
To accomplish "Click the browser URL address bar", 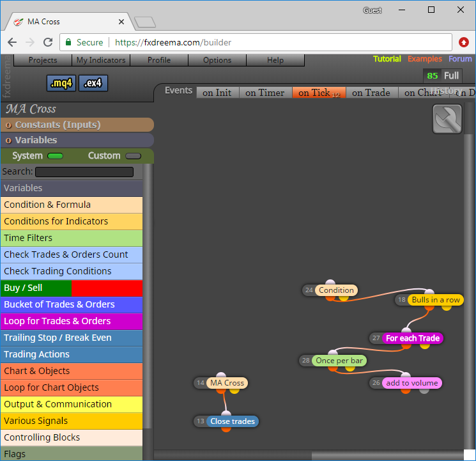I will [x=256, y=42].
